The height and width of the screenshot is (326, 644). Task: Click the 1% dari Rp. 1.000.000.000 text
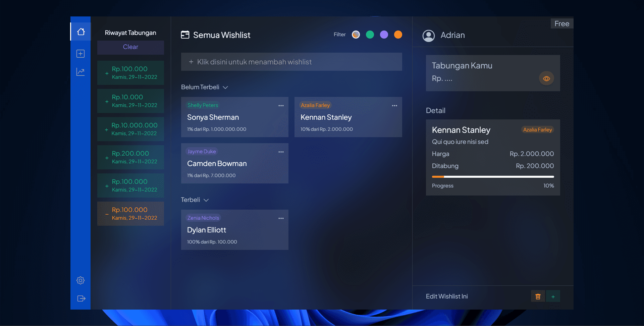pyautogui.click(x=217, y=129)
